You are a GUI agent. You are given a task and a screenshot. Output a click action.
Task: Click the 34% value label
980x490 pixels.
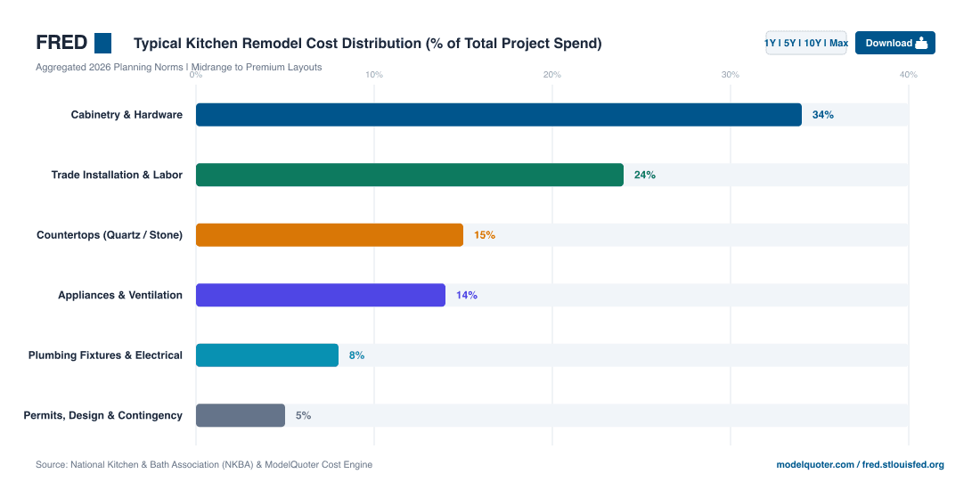tap(823, 115)
